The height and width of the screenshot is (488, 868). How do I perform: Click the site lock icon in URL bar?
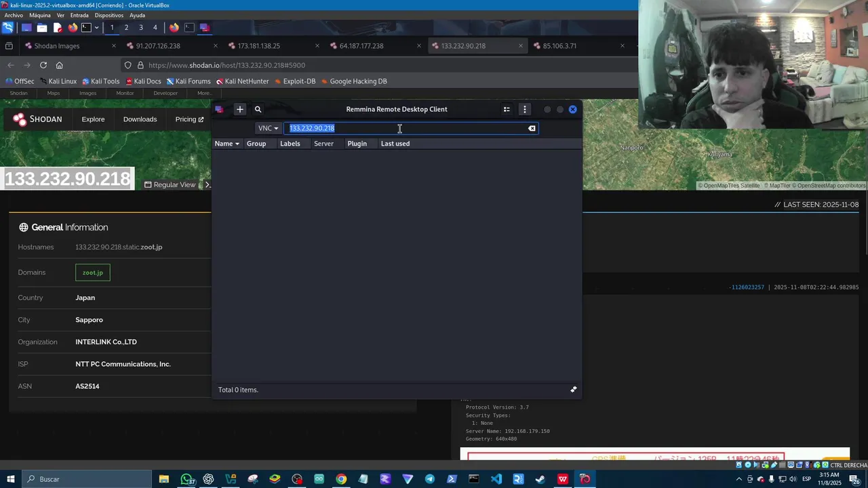point(140,65)
